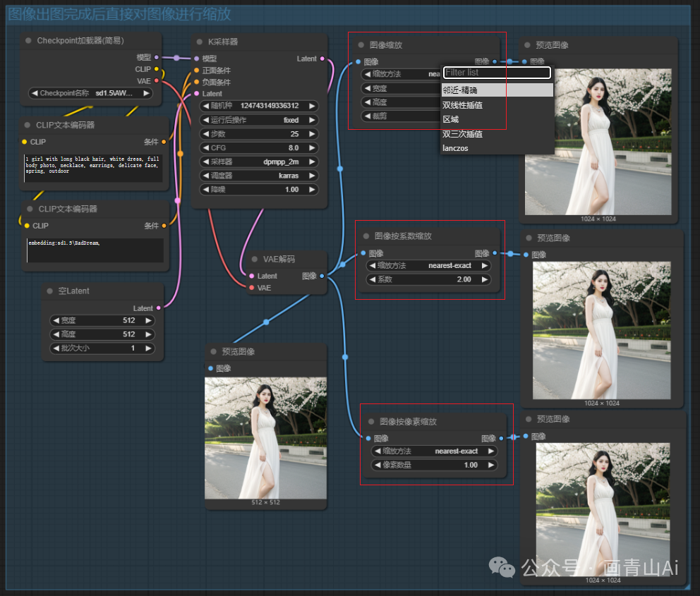Image resolution: width=700 pixels, height=596 pixels.
Task: Click the CLIP output port on Checkpoint加载器
Action: (x=156, y=69)
